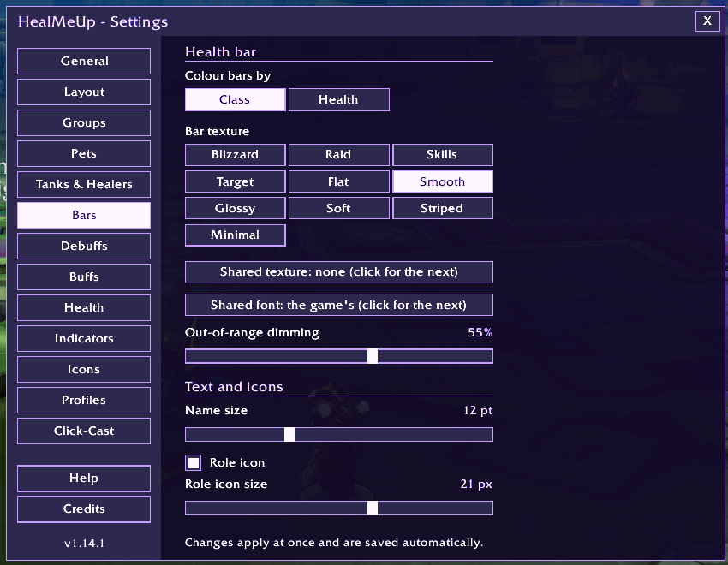Open the Health tab in sidebar

(84, 307)
